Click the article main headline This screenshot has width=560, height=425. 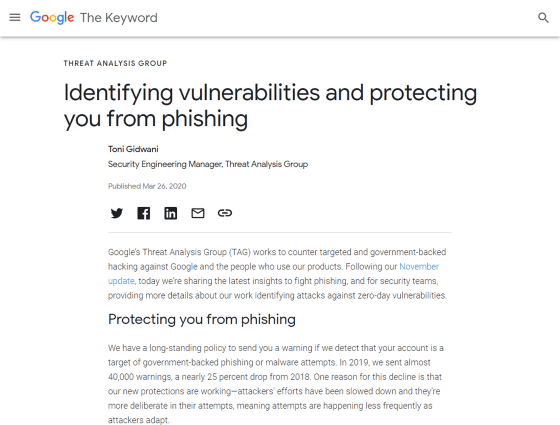click(270, 105)
